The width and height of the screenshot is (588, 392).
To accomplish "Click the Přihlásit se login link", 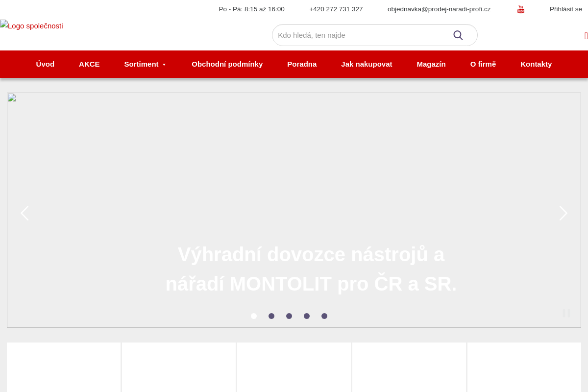I will coord(565,9).
